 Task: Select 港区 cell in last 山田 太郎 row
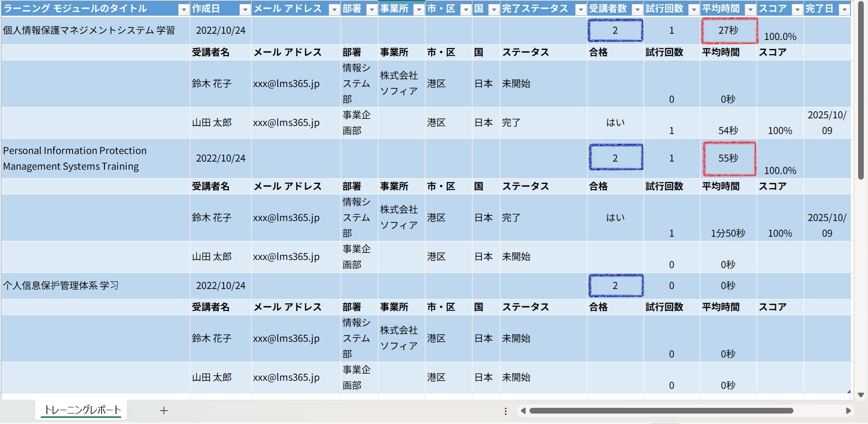point(449,377)
